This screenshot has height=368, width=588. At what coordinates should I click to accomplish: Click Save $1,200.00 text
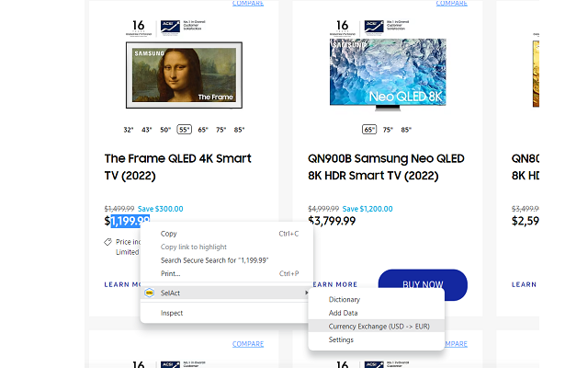[x=367, y=209]
